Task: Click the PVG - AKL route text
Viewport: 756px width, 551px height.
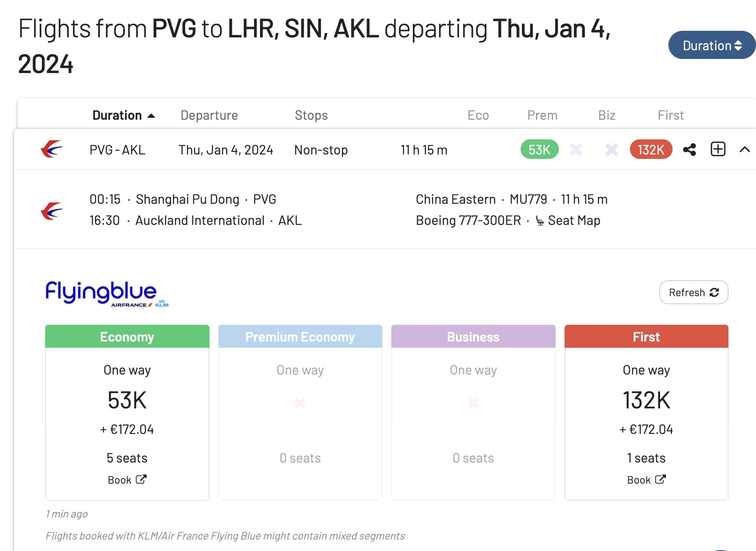Action: click(117, 150)
